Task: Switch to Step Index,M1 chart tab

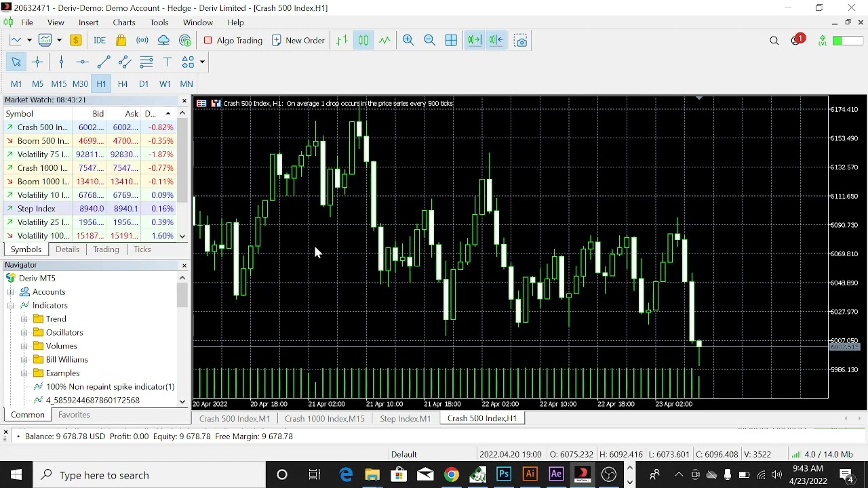Action: (406, 419)
